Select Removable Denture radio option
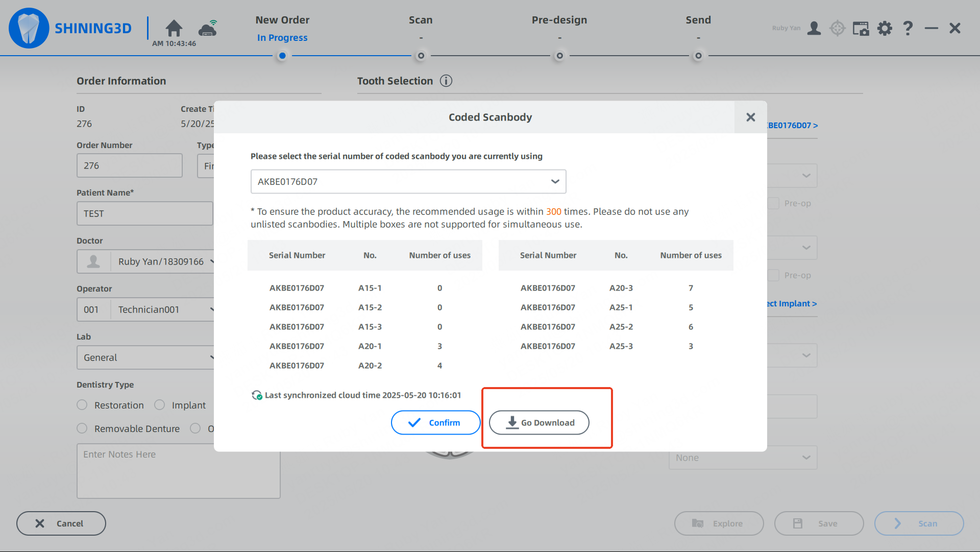The height and width of the screenshot is (552, 980). click(82, 428)
